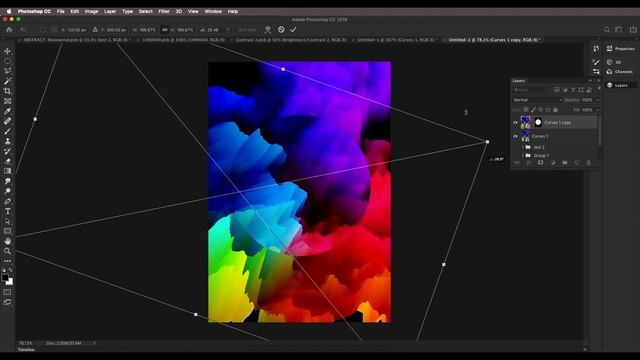Select the Healing Brush tool
Screen dimensions: 640x360
(x=7, y=121)
